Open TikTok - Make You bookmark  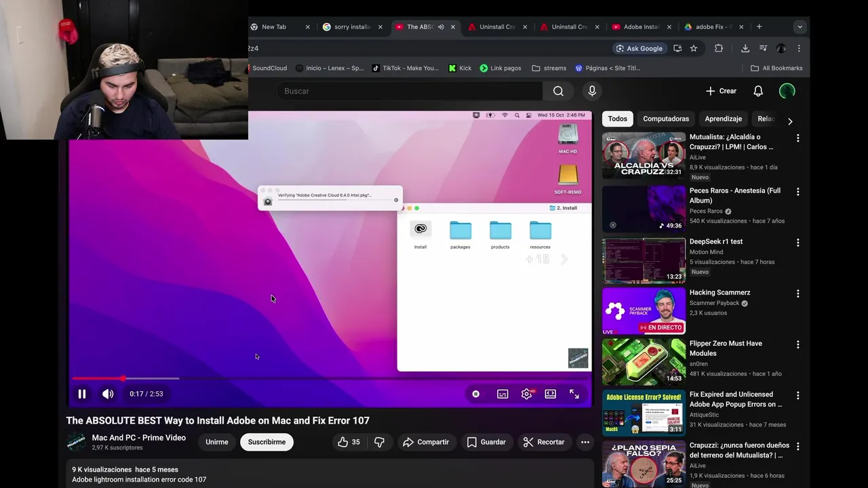click(x=406, y=68)
